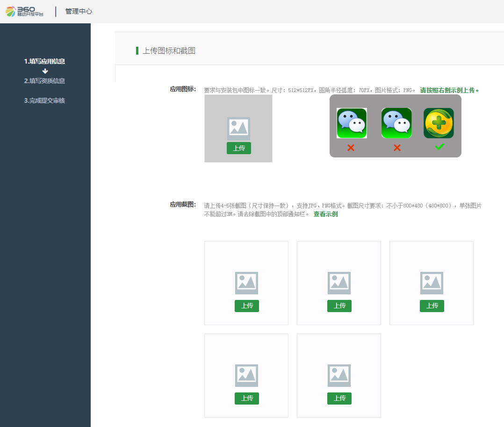
Task: Click 上传 in fourth screenshot slot
Action: click(247, 399)
